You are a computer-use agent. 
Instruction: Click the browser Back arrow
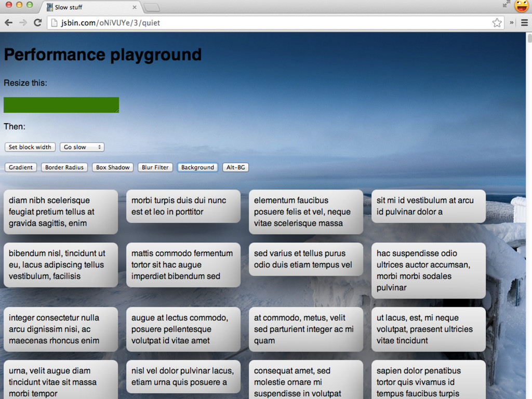click(x=8, y=22)
